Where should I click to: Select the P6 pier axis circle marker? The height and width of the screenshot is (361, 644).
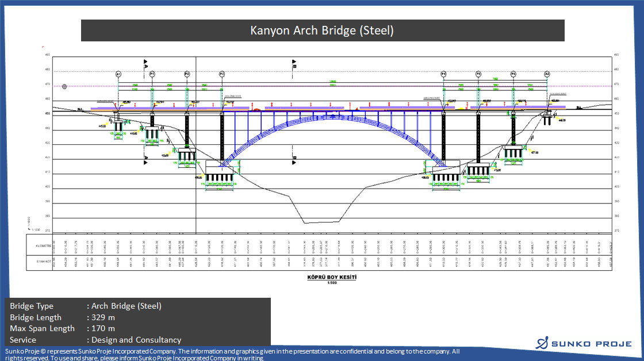(x=513, y=74)
